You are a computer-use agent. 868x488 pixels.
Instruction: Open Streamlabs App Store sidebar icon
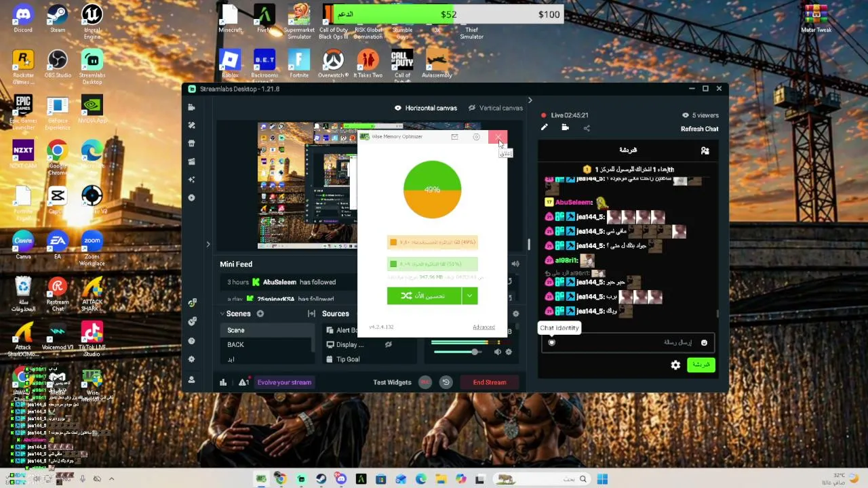[x=192, y=144]
